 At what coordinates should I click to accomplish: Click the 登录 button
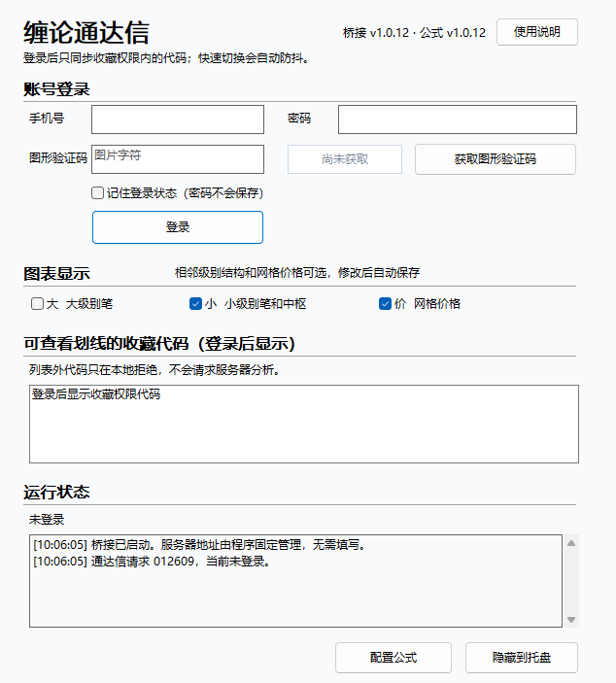coord(178,227)
